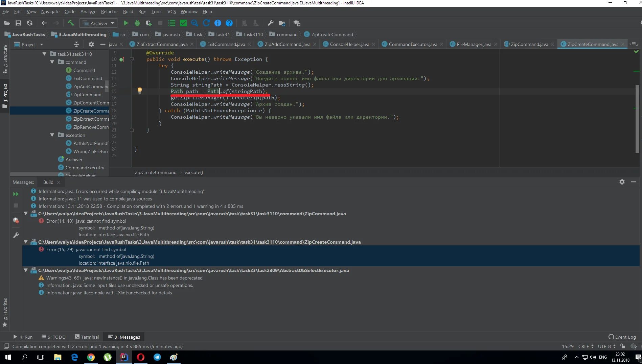Rerun build with the double green arrows
Screen dimensions: 642x364
[16, 194]
